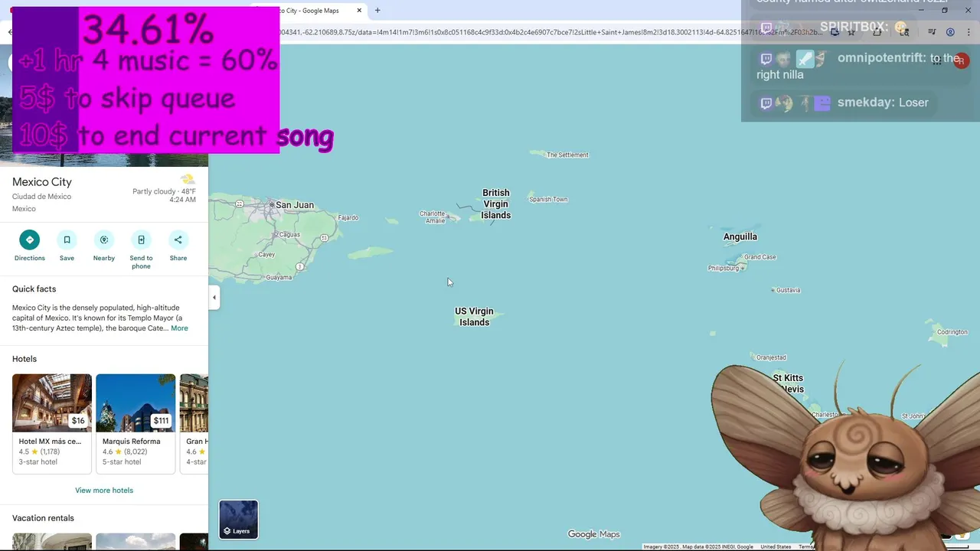Click The Settlement map label

click(x=567, y=155)
